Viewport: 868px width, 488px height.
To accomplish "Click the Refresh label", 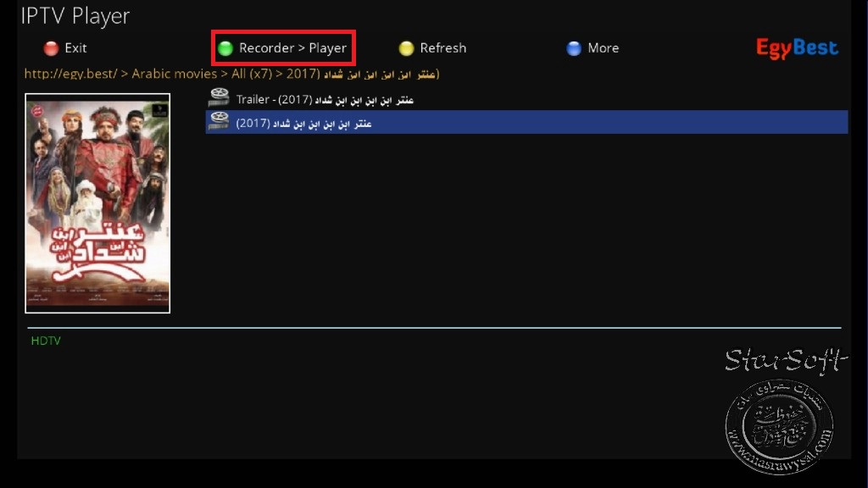I will click(442, 48).
